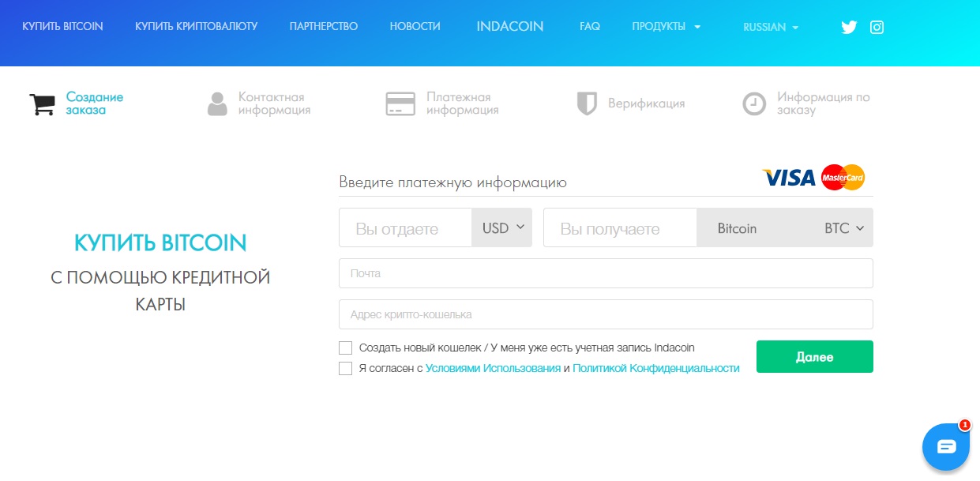Open the НОВОСТИ page
This screenshot has height=481, width=980.
click(415, 27)
